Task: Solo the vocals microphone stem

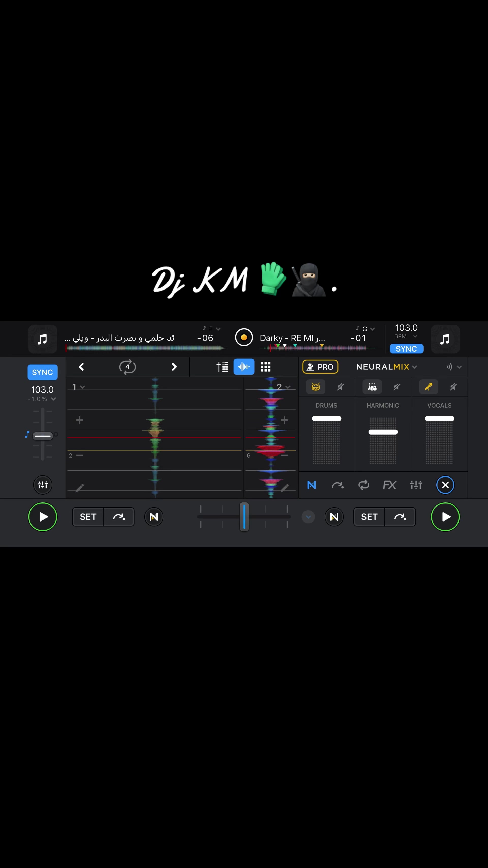Action: [429, 386]
